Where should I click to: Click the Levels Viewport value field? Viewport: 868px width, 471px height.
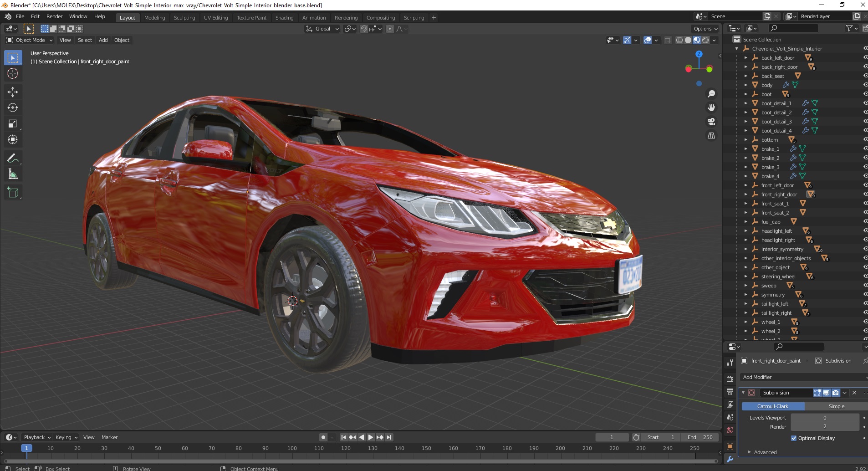point(825,418)
